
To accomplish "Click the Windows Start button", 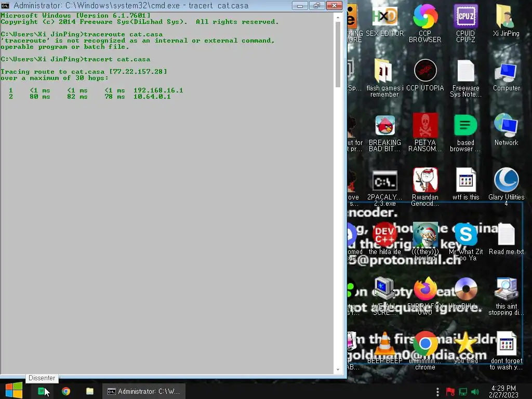I will coord(14,391).
